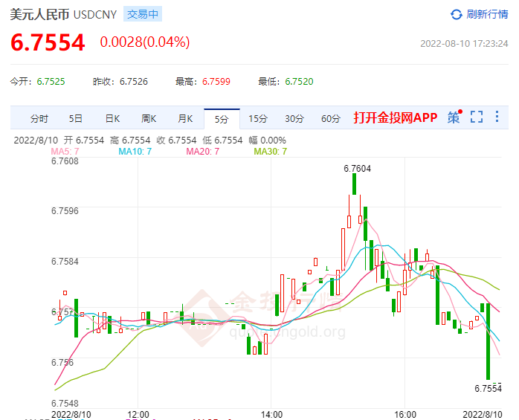519x420 pixels.
Task: Toggle fullscreen chart view icon
Action: pos(477,117)
